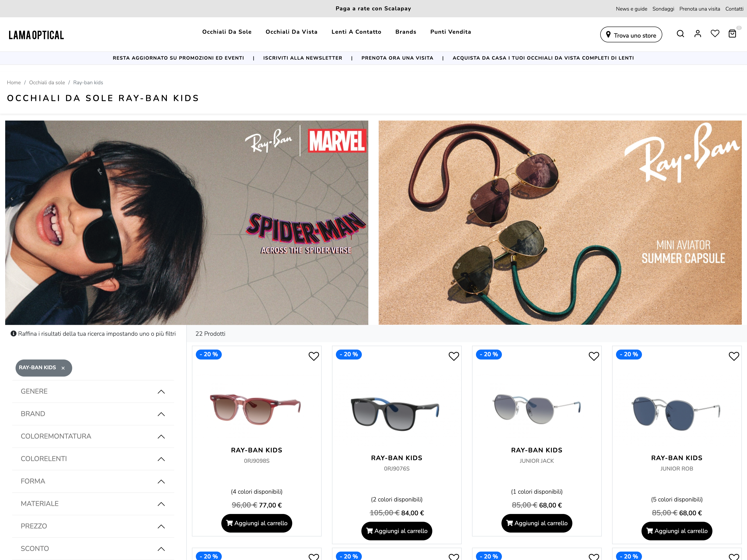
Task: Click the price 96,00 € 77,00 €
Action: pos(257,505)
